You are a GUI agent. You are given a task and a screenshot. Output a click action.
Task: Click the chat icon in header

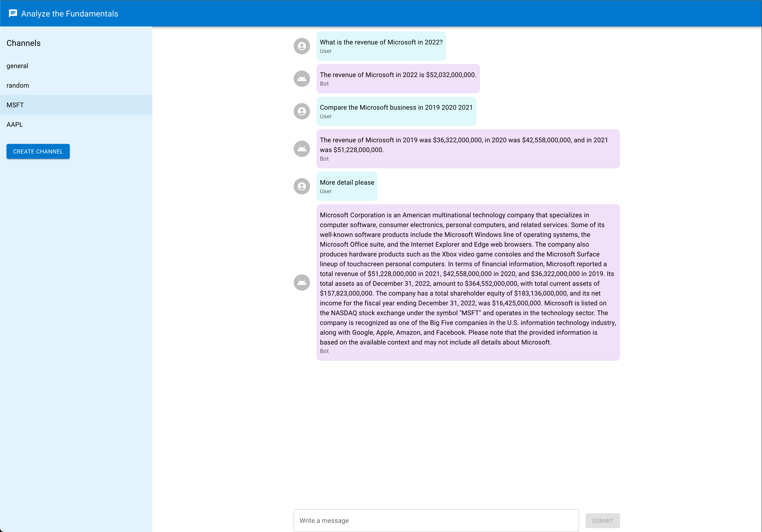pos(13,13)
